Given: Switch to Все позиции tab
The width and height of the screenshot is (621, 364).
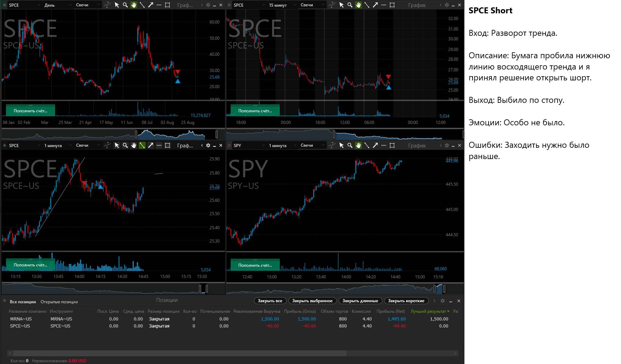Looking at the screenshot, I should coord(23,302).
